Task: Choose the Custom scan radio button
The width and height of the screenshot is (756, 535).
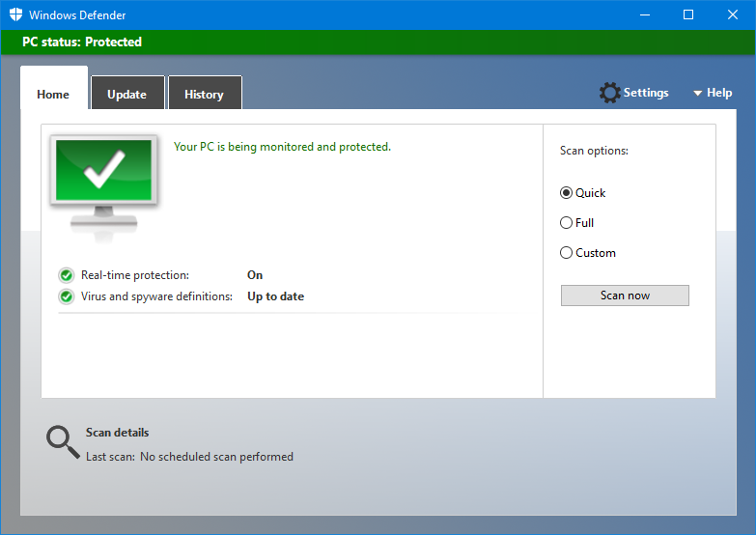Action: pos(567,253)
